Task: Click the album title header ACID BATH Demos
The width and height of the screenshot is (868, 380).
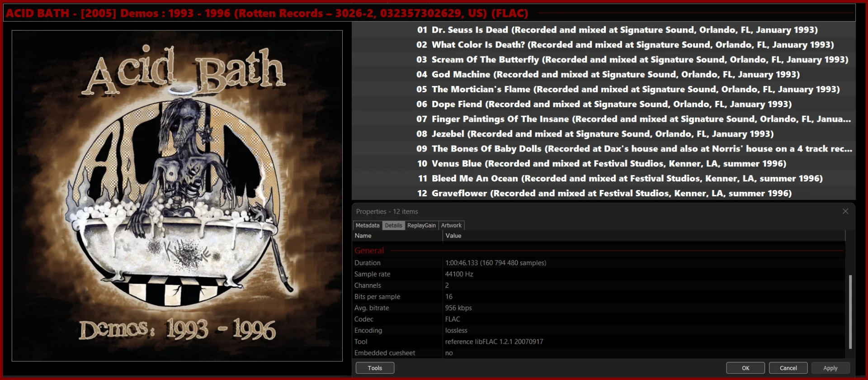Action: coord(267,13)
